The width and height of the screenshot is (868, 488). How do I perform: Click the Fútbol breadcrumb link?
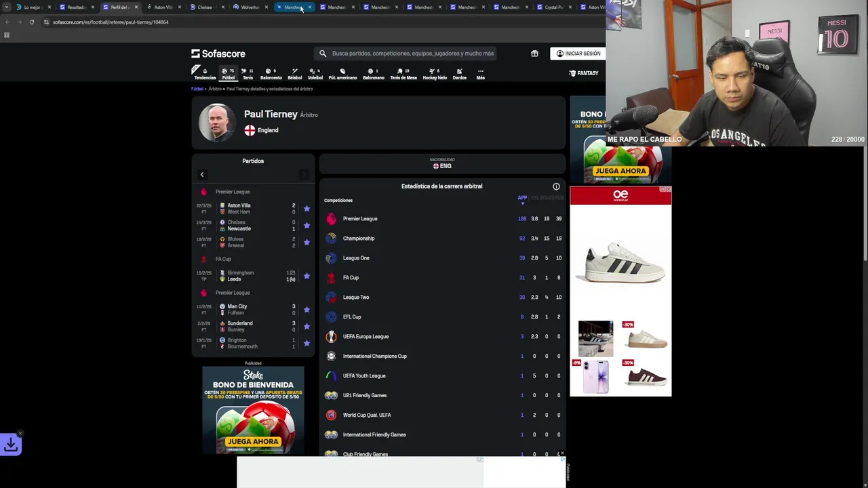pyautogui.click(x=197, y=89)
